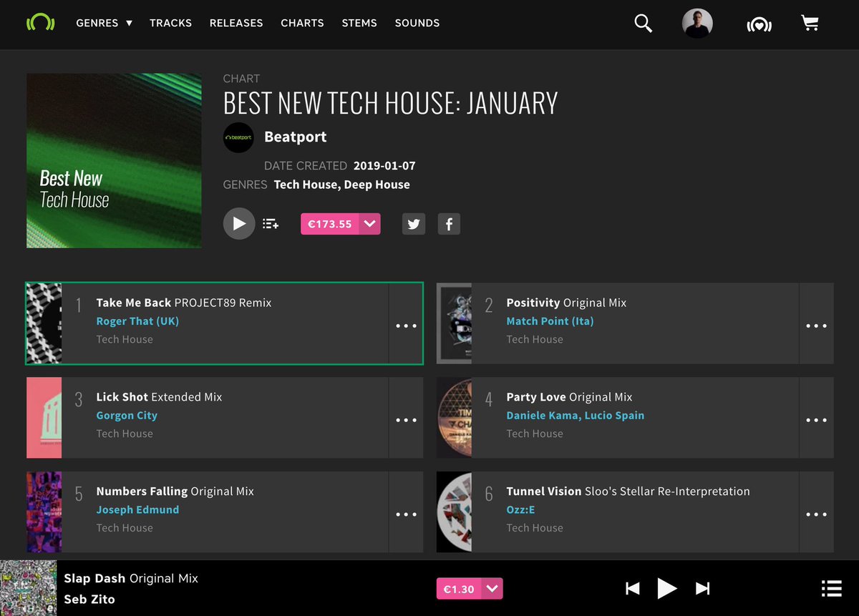Open the user profile avatar
This screenshot has height=616, width=859.
[x=697, y=24]
